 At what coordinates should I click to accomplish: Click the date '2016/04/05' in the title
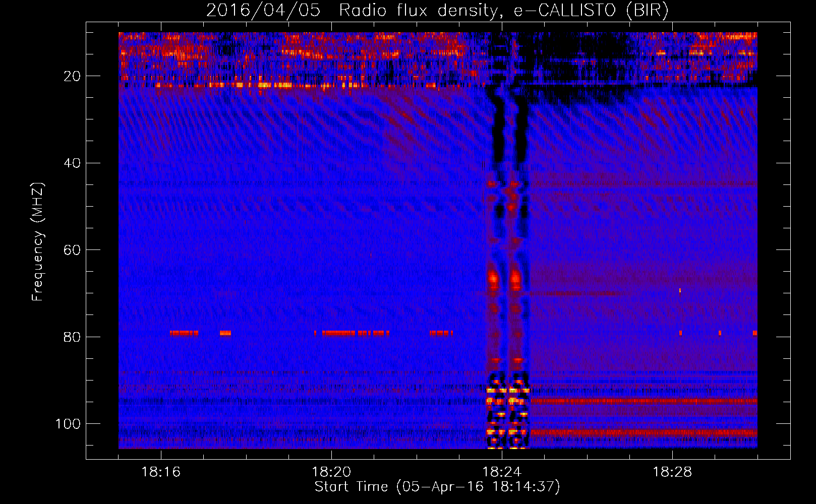[263, 10]
